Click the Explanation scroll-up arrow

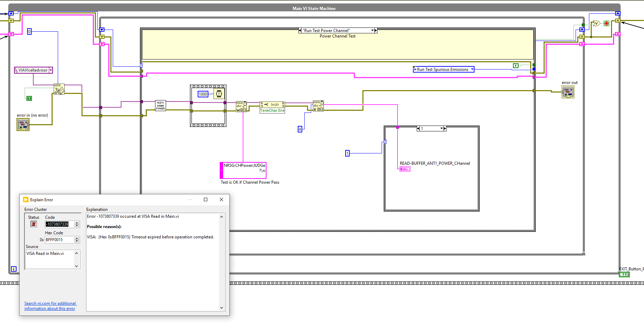pyautogui.click(x=221, y=217)
